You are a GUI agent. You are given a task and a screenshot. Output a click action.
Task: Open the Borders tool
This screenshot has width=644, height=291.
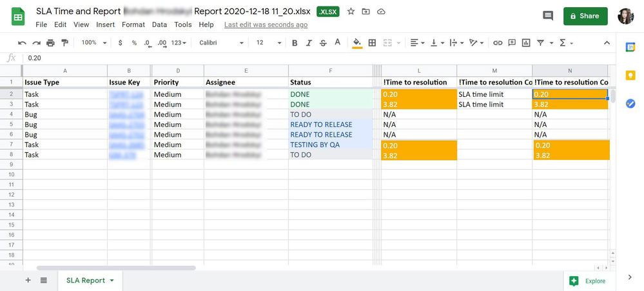pyautogui.click(x=372, y=43)
